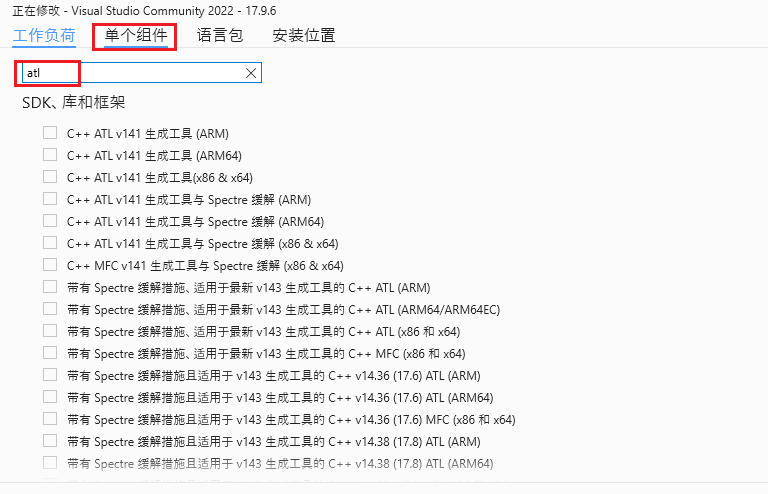Enable C++ v14.36 (17.6) ATL (ARM) checkbox
The width and height of the screenshot is (768, 494).
point(50,375)
